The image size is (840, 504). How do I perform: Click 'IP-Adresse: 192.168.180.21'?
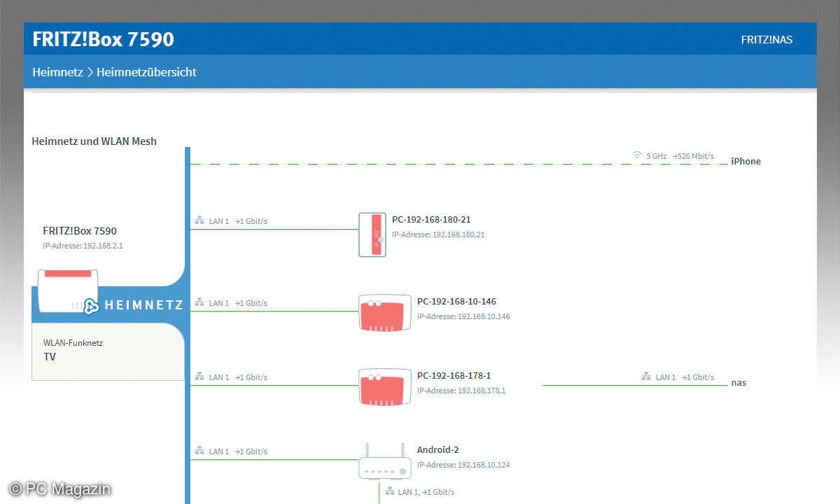pyautogui.click(x=438, y=234)
